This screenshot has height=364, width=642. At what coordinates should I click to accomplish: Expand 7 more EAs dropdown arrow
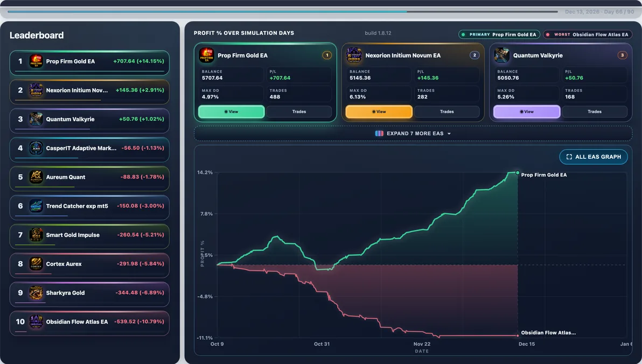(449, 134)
